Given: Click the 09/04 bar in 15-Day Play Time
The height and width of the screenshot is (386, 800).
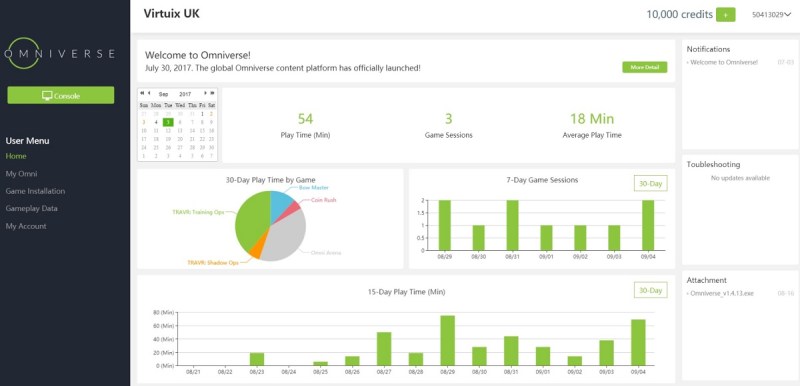Looking at the screenshot, I should 638,343.
